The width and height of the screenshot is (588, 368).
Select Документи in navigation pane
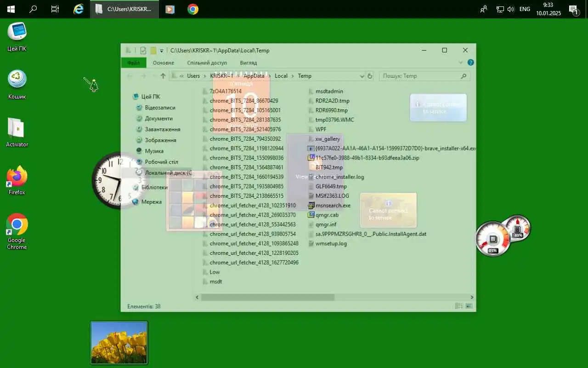[154, 118]
